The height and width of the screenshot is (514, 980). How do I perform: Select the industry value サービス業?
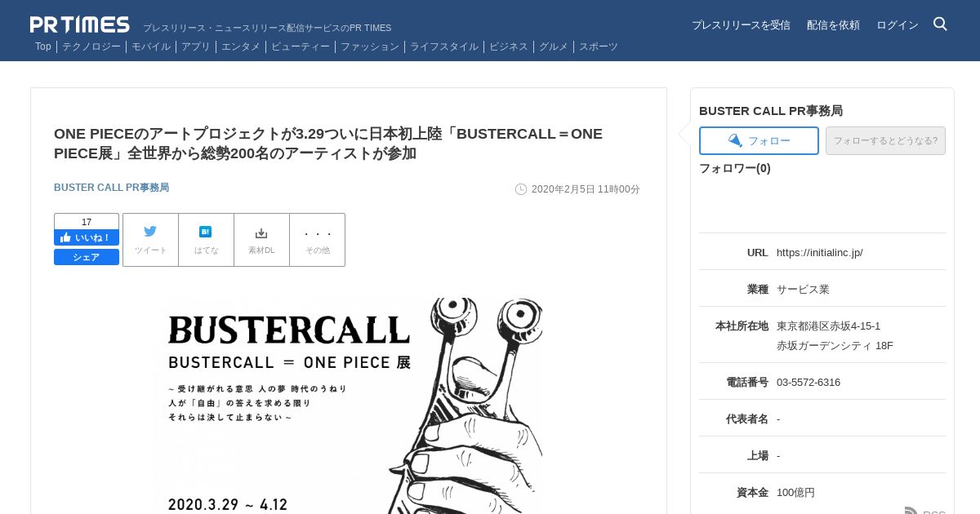click(803, 289)
